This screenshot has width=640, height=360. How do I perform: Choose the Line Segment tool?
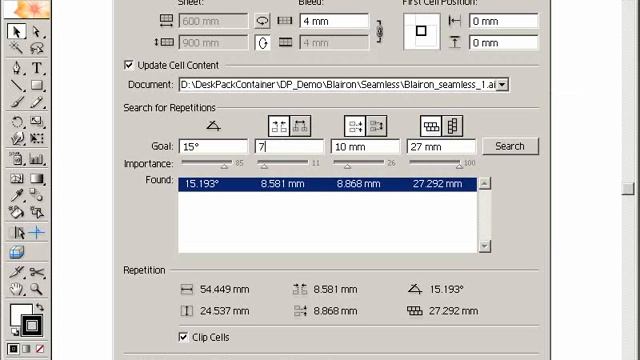coord(17,85)
